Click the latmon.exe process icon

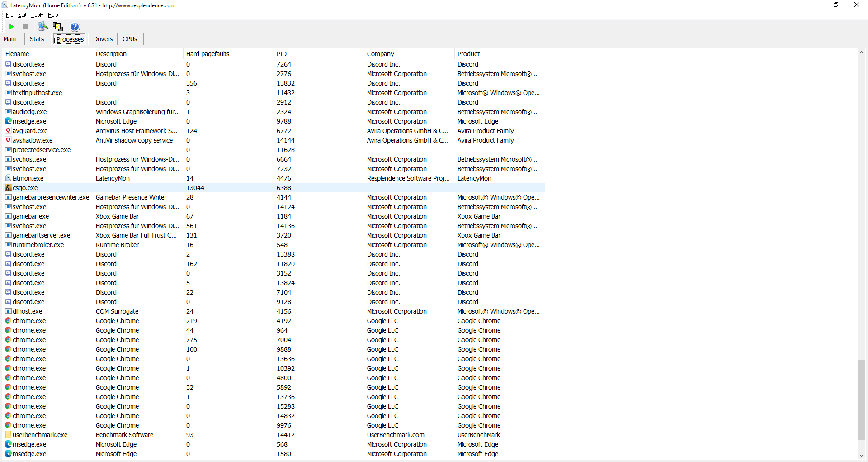(x=8, y=178)
